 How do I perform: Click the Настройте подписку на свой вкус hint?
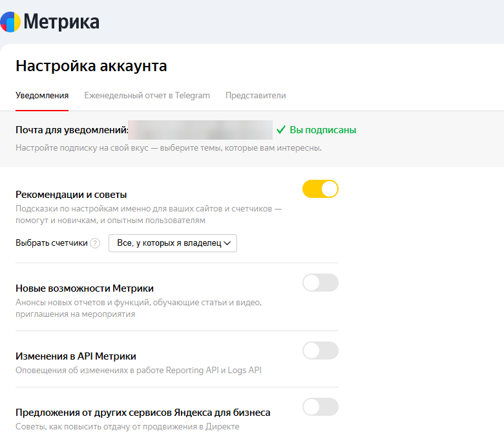[169, 148]
